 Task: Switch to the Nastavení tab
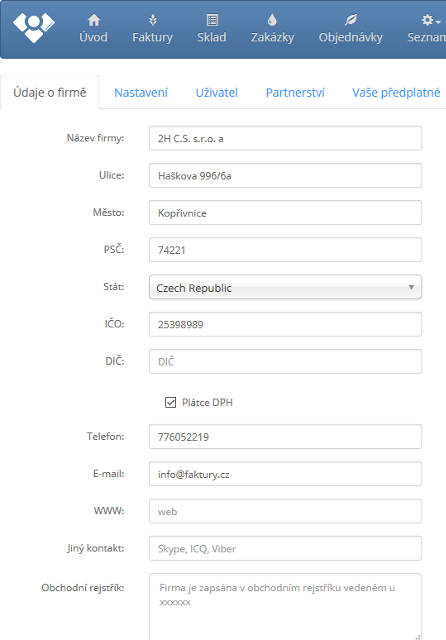pyautogui.click(x=141, y=93)
